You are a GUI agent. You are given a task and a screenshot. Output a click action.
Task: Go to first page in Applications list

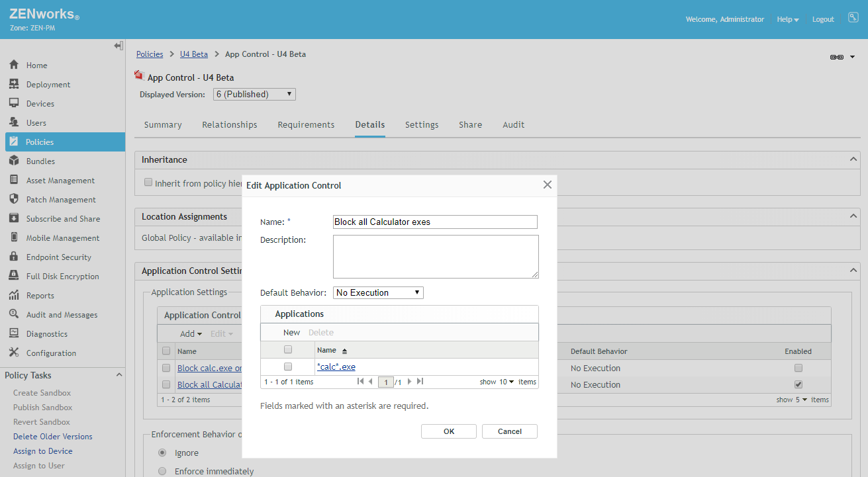pos(360,382)
